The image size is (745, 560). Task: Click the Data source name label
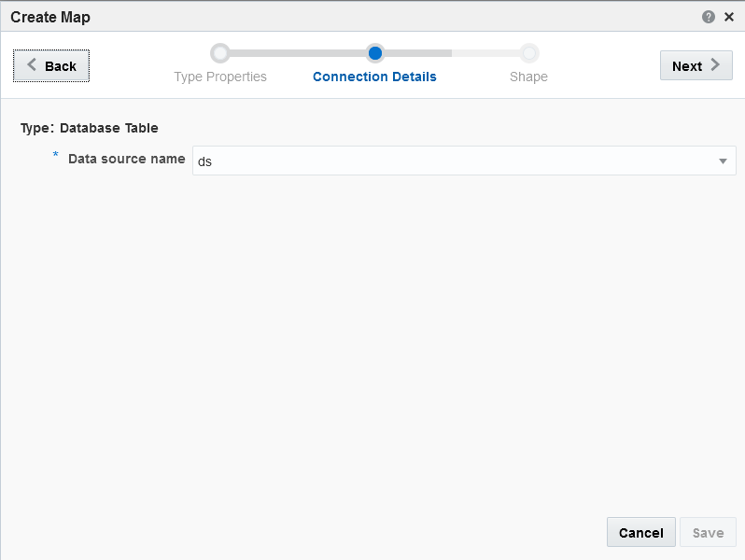(x=126, y=159)
